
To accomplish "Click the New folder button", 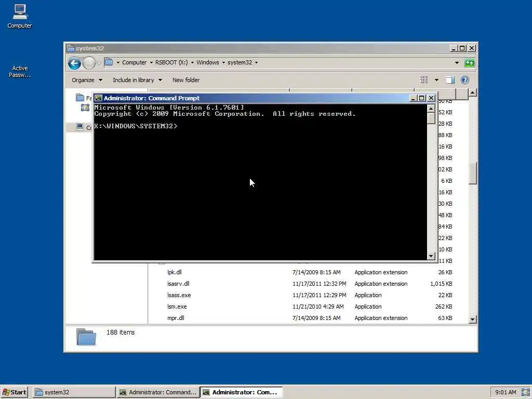I will pos(186,80).
